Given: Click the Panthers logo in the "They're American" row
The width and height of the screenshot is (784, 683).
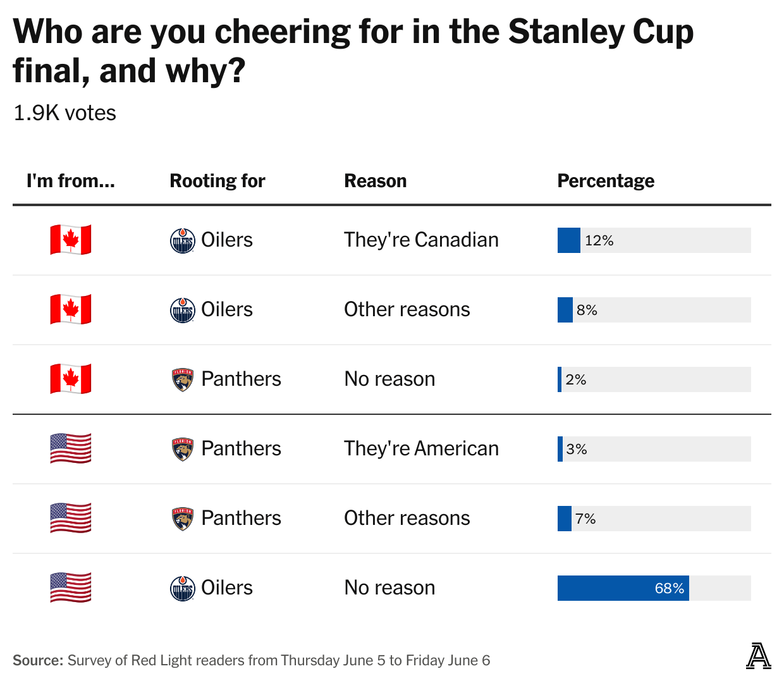Looking at the screenshot, I should click(x=183, y=449).
